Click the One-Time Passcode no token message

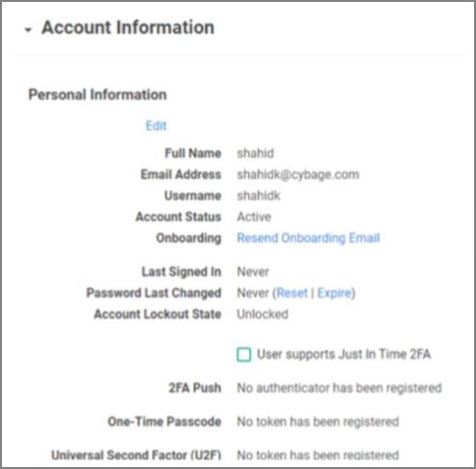318,422
